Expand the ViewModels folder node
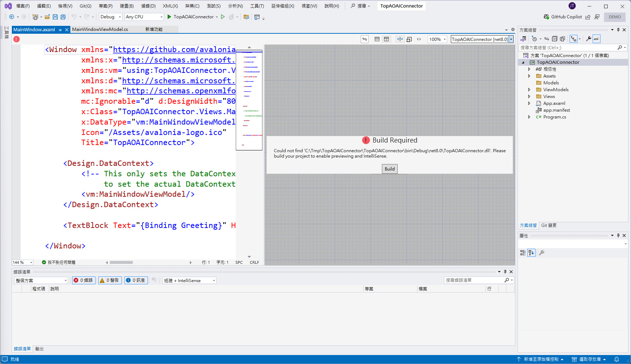 pyautogui.click(x=529, y=90)
